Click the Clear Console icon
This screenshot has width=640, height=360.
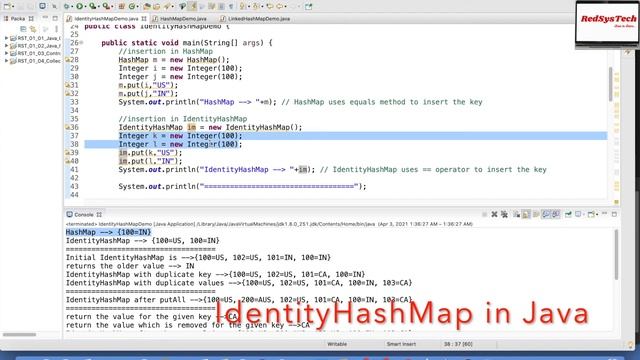pos(517,214)
